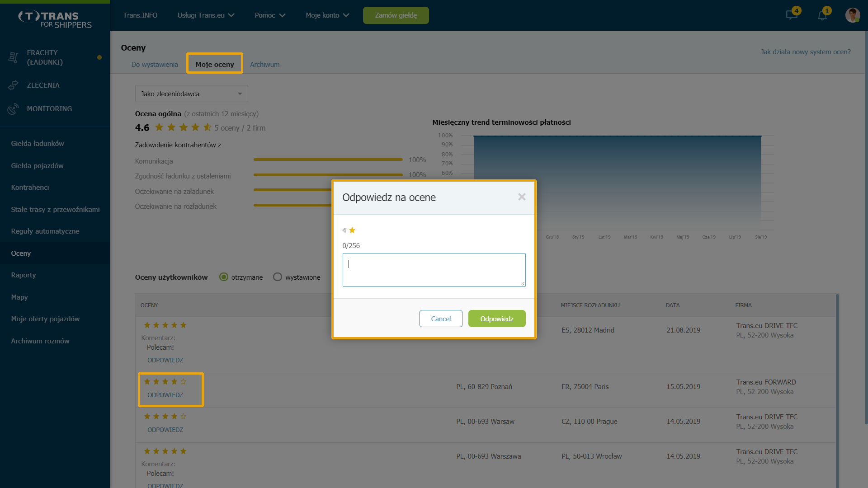Click ODPOWIEDZ under the Warsaw-Prague rating
This screenshot has height=488, width=868.
coord(165,430)
